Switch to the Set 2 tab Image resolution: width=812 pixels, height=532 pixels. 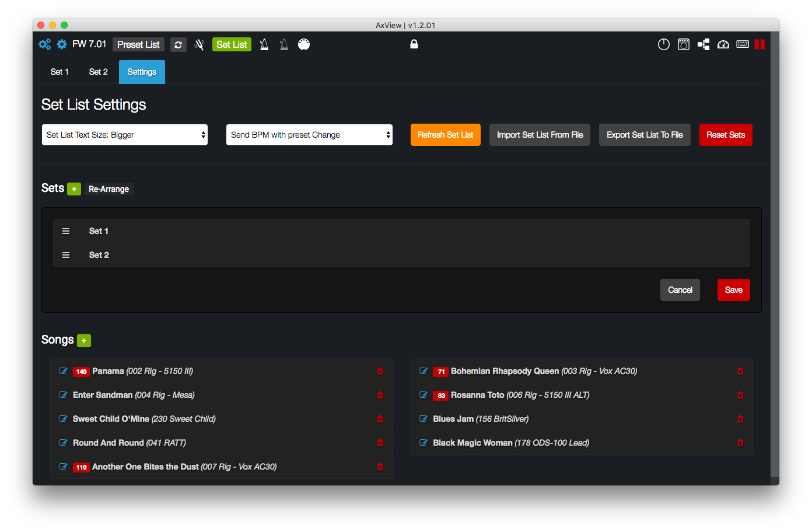[98, 72]
